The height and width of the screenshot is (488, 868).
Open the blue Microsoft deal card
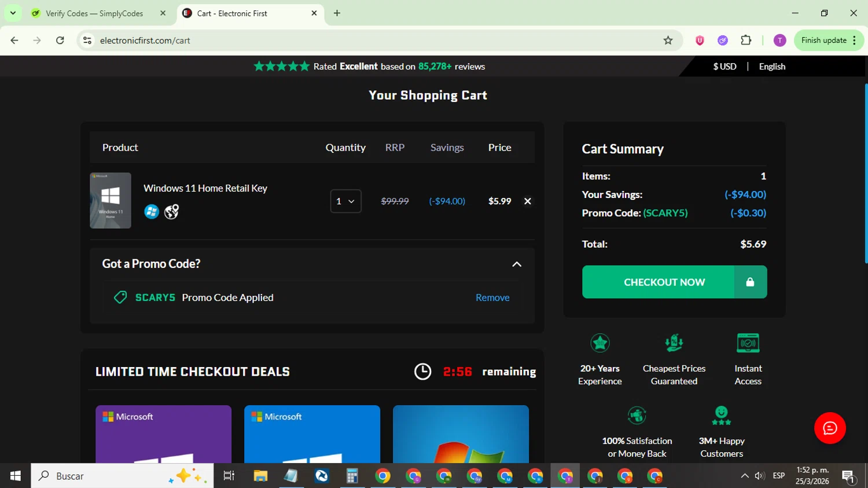pyautogui.click(x=312, y=434)
